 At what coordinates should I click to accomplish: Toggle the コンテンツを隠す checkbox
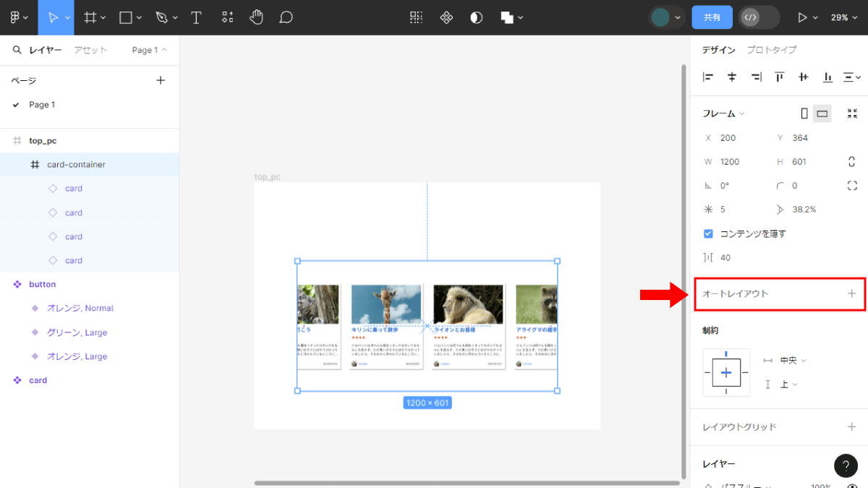709,234
